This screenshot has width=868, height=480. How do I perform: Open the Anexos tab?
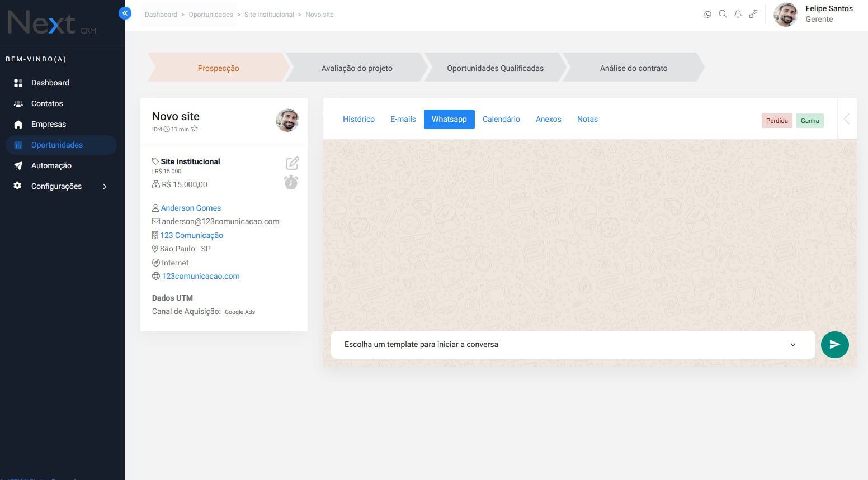(549, 119)
